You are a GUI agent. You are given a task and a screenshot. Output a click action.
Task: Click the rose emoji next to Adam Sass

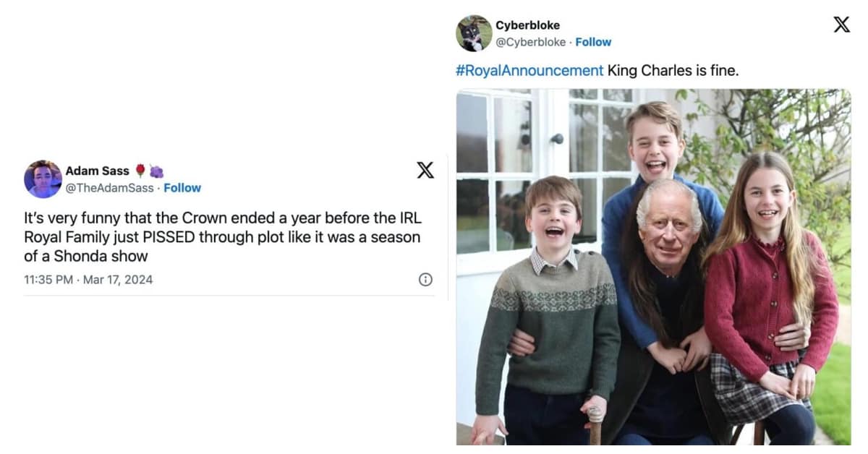click(140, 171)
